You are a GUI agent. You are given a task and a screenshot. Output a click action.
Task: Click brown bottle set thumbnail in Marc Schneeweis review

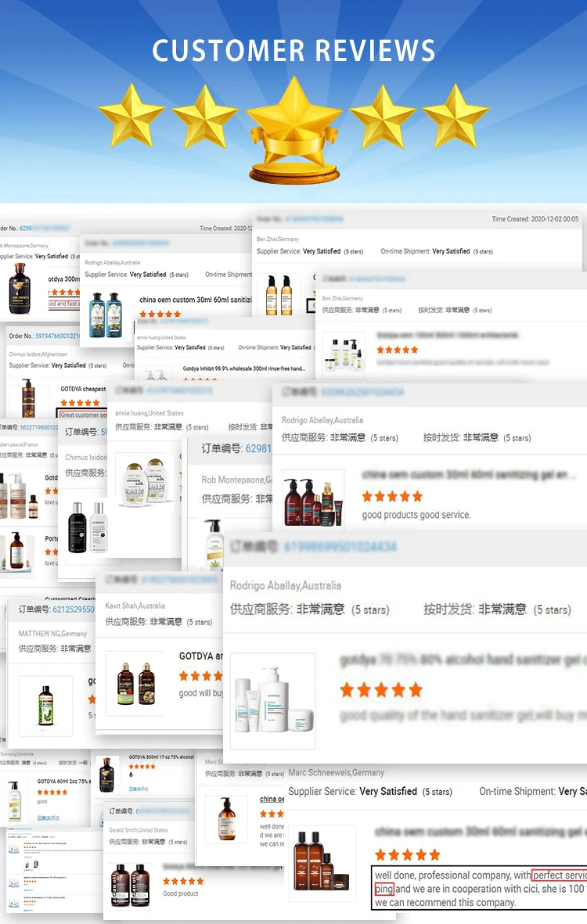tap(322, 862)
